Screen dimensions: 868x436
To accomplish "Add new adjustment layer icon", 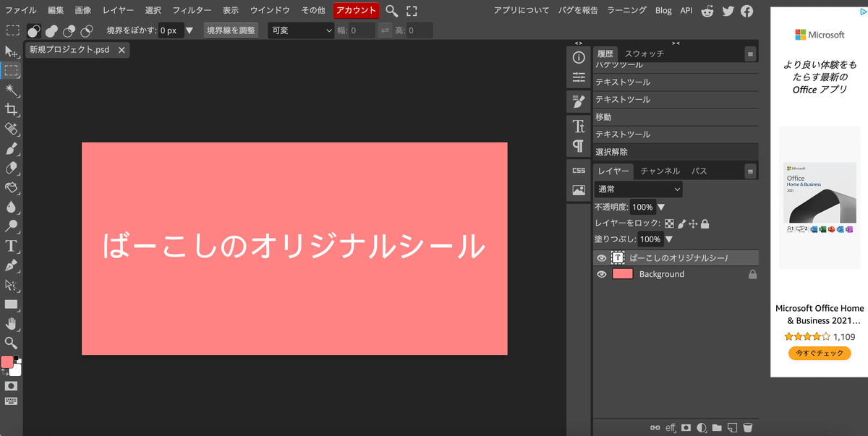I will [x=701, y=427].
